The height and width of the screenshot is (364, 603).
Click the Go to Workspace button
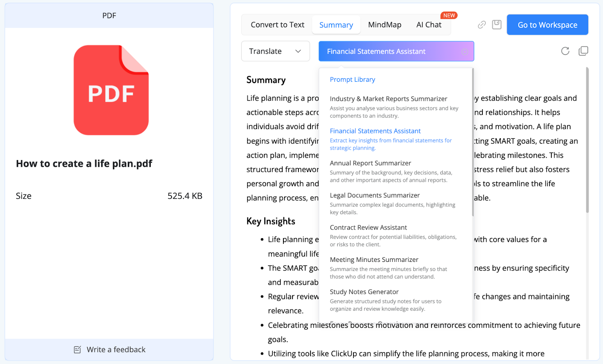coord(547,24)
